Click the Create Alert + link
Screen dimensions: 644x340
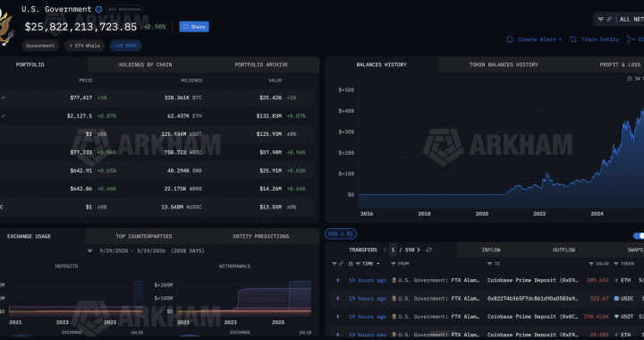click(539, 39)
